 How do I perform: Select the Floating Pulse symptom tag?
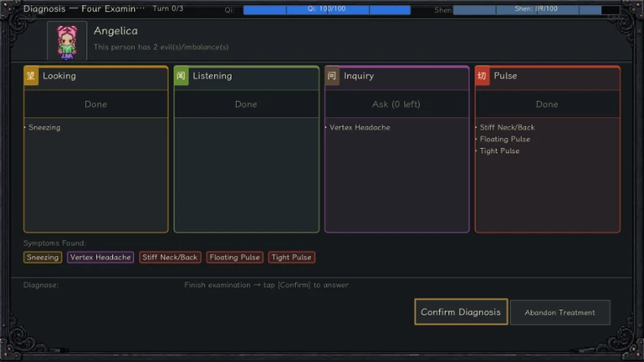(234, 258)
